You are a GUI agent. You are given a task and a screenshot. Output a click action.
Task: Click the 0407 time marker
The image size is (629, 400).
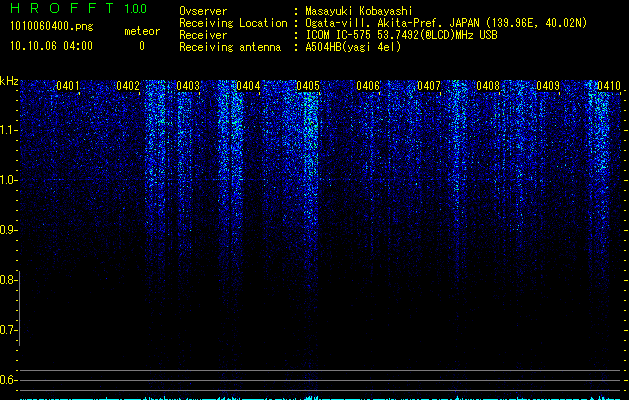point(428,86)
